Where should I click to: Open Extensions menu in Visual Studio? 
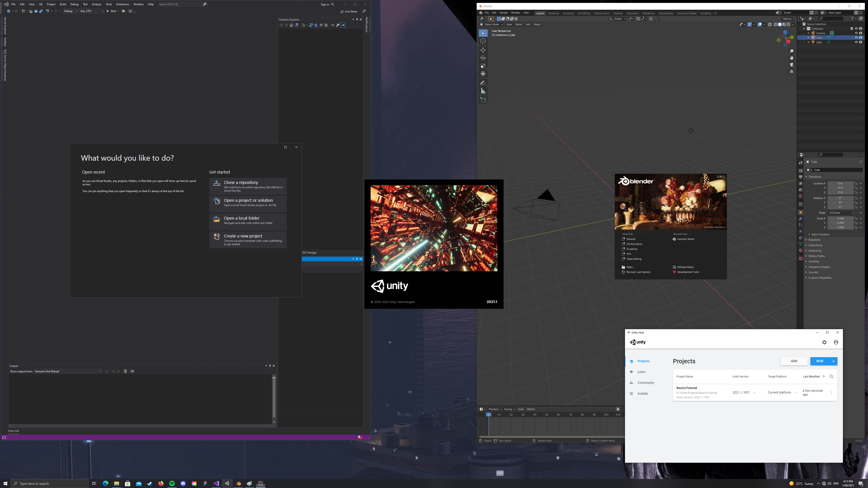[123, 4]
